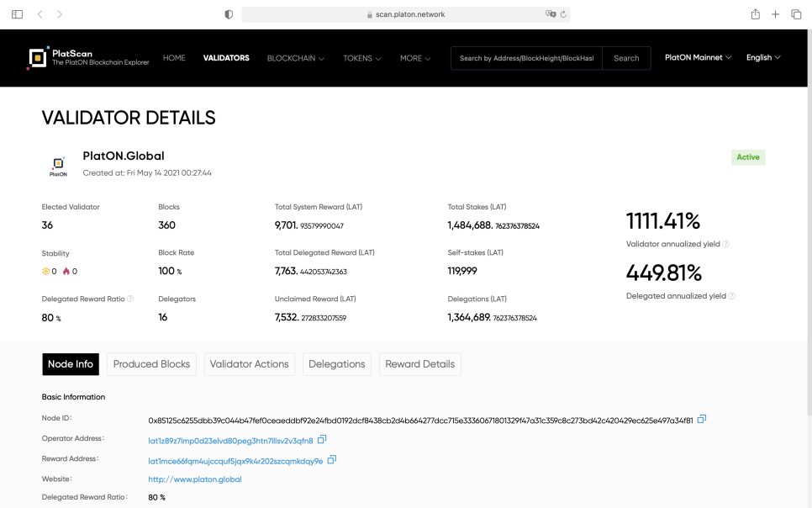Open HOME in the navigation
Viewport: 812px width, 508px height.
click(174, 58)
